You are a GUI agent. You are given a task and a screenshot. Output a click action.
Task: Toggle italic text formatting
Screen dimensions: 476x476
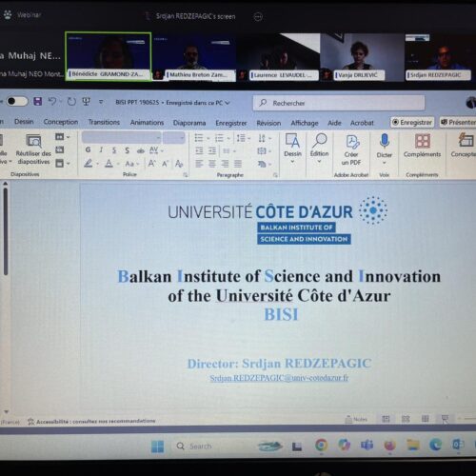(x=101, y=150)
